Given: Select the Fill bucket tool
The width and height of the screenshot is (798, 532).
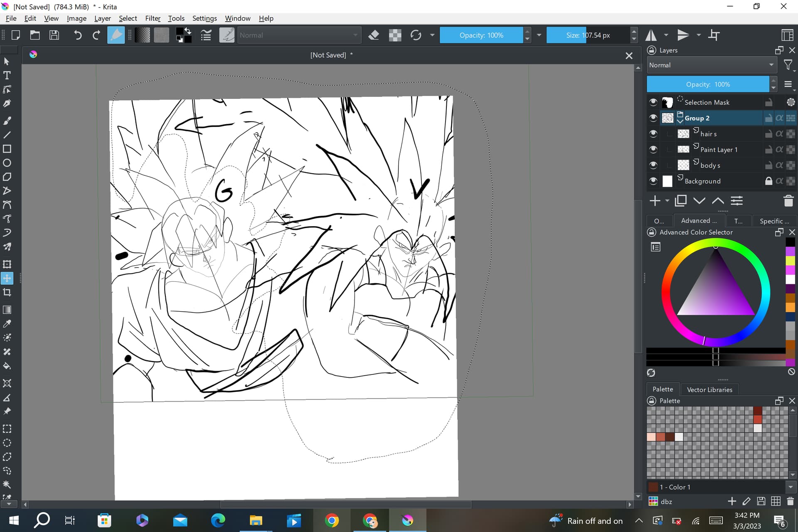Looking at the screenshot, I should coord(7,366).
